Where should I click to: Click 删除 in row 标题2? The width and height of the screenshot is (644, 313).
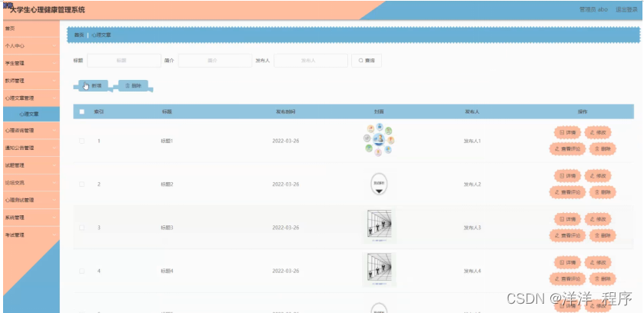603,191
